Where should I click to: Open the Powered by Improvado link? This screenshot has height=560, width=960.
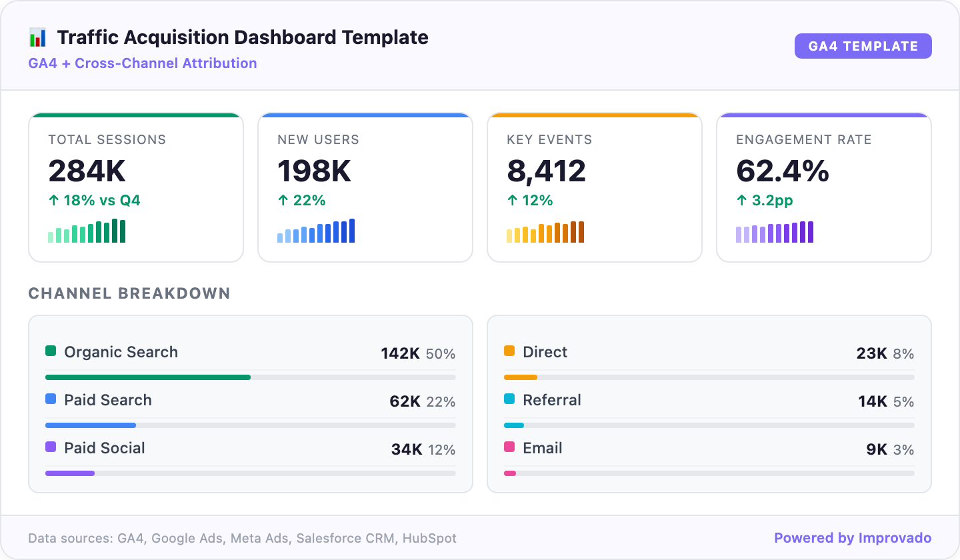[852, 538]
